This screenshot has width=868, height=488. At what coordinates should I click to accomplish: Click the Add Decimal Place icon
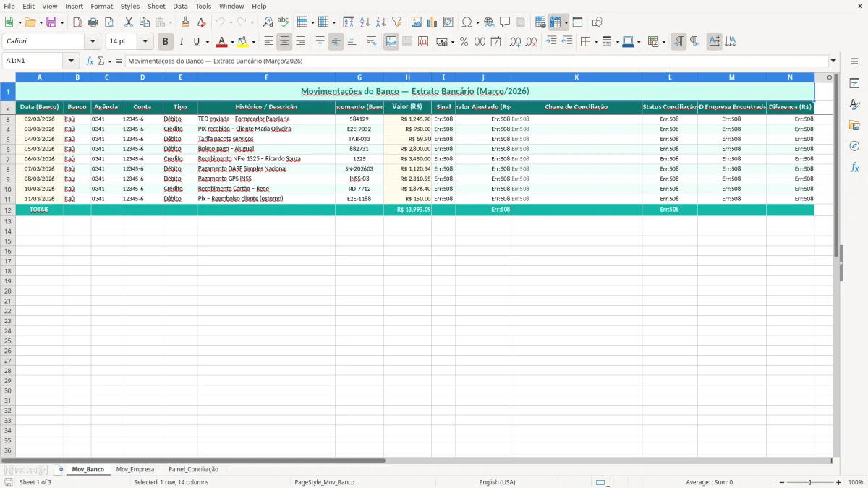515,42
